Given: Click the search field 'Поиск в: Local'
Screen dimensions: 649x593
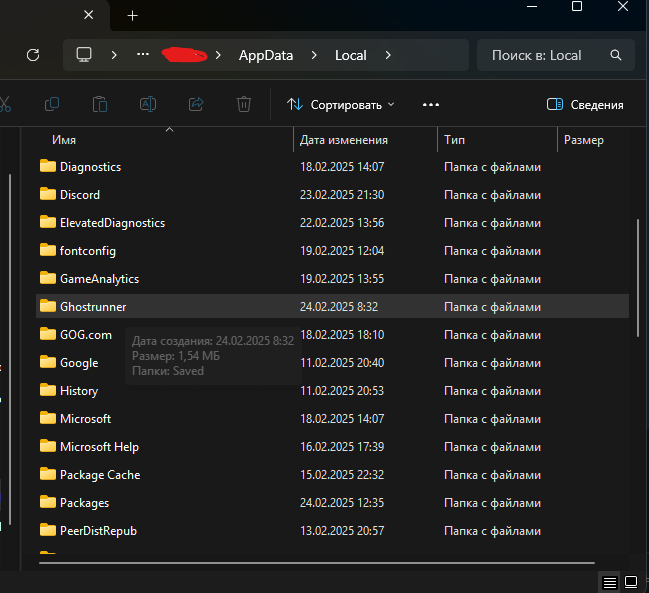Looking at the screenshot, I should tap(555, 55).
